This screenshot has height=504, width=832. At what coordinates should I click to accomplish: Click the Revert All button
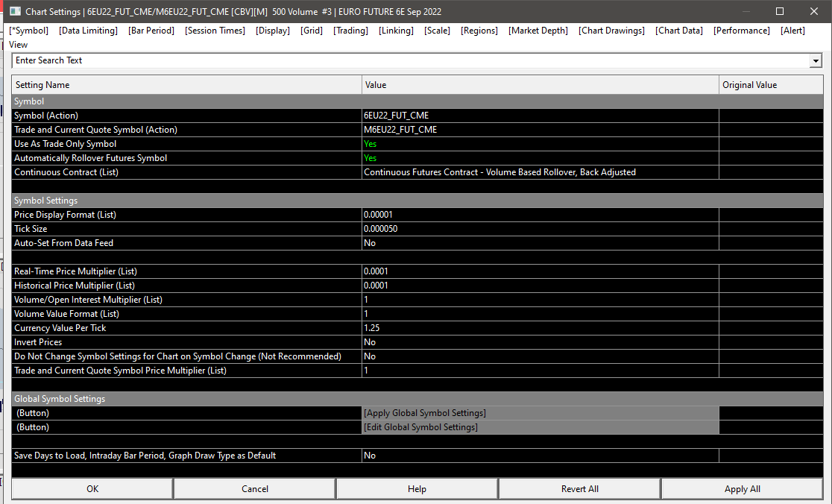pyautogui.click(x=579, y=489)
